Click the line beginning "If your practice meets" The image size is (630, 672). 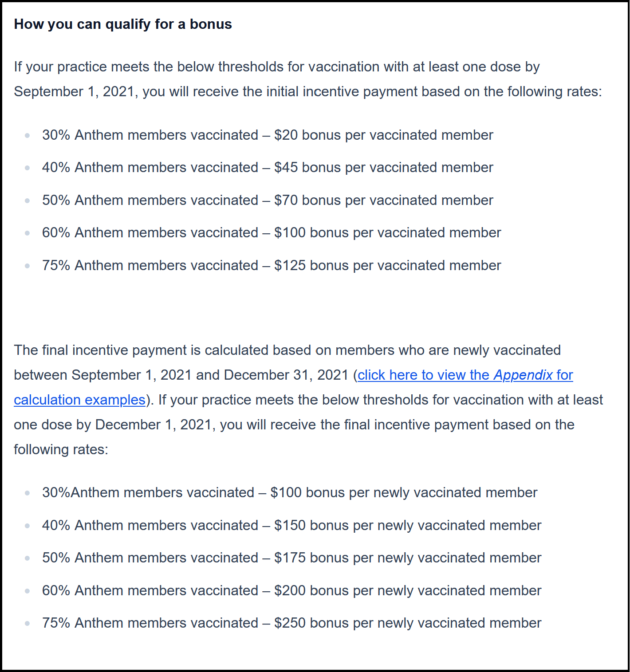point(276,67)
